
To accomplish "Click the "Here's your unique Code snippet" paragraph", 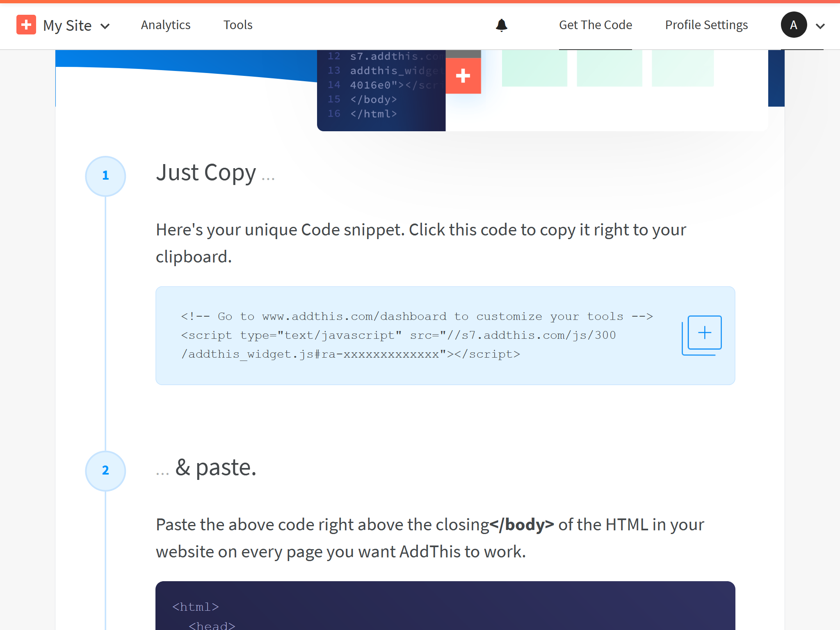I will (421, 243).
